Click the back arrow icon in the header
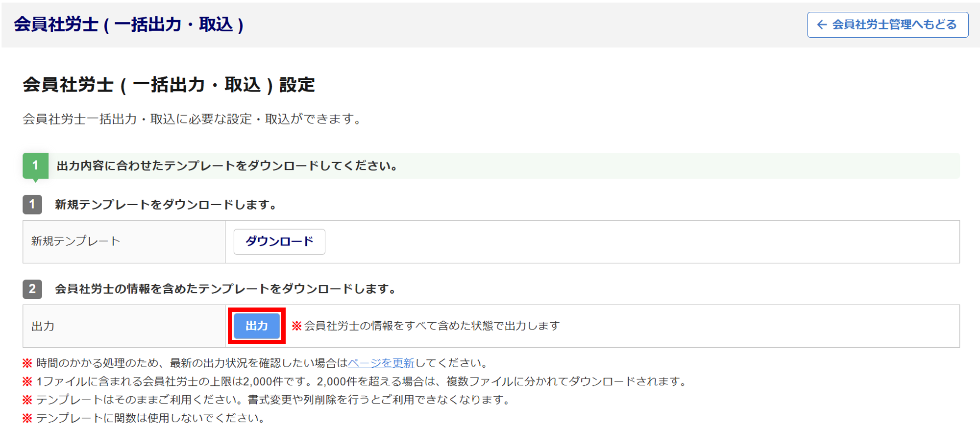This screenshot has height=427, width=980. point(822,24)
